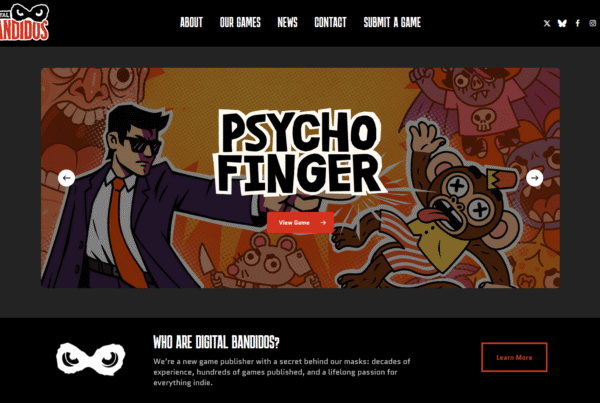Click the Learn More button

[514, 357]
